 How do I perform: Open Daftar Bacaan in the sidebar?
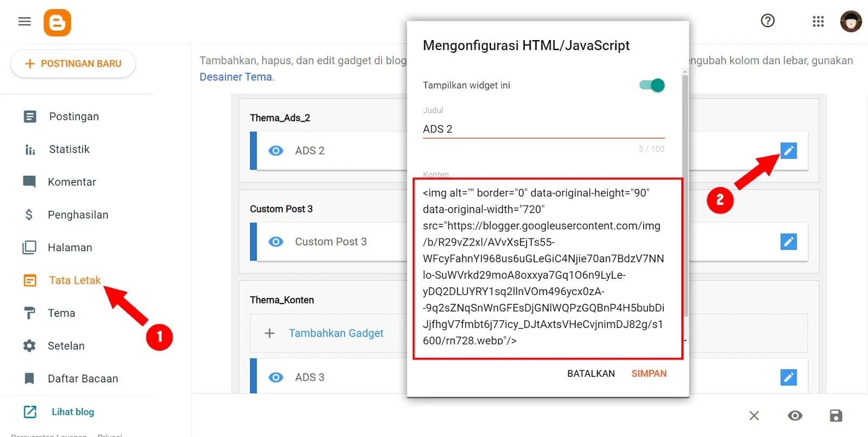[x=83, y=379]
